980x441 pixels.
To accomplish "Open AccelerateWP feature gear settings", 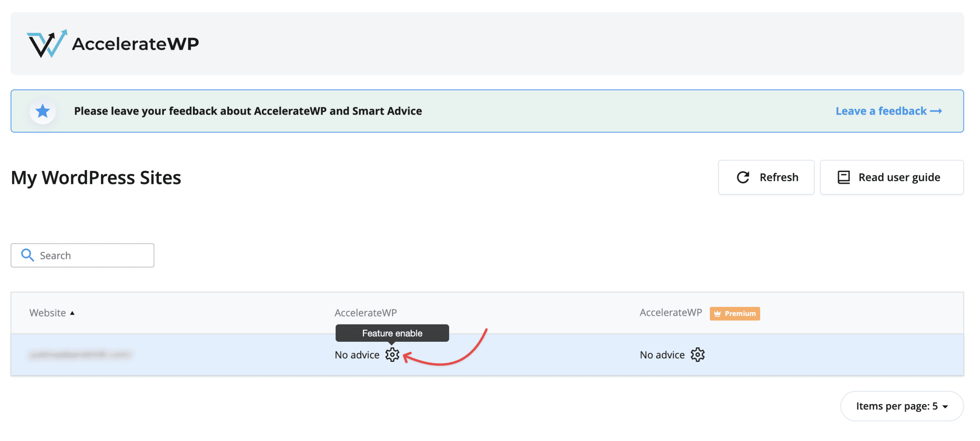I will click(x=392, y=355).
